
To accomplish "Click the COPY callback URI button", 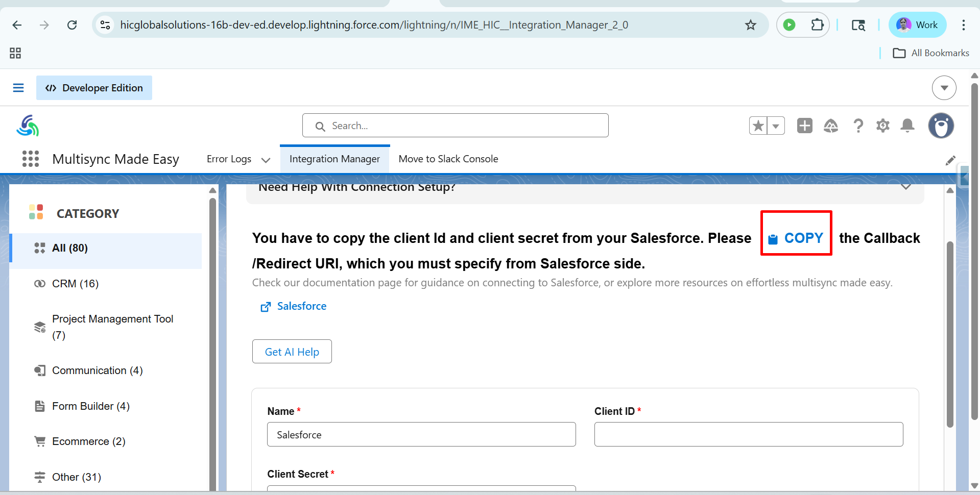I will click(796, 238).
